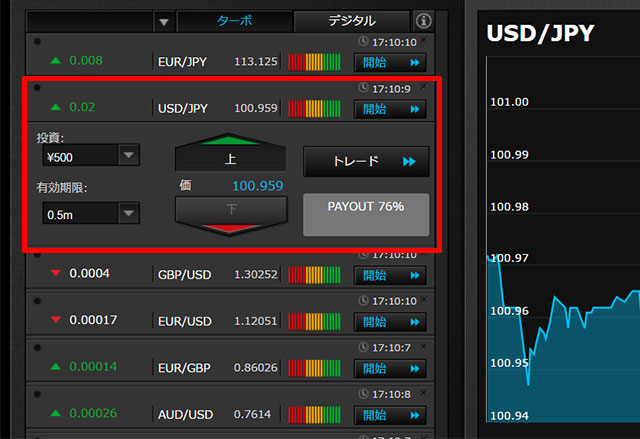Viewport: 640px width, 439px height.
Task: Close the EUR/JPY row with the x icon
Action: click(x=424, y=40)
